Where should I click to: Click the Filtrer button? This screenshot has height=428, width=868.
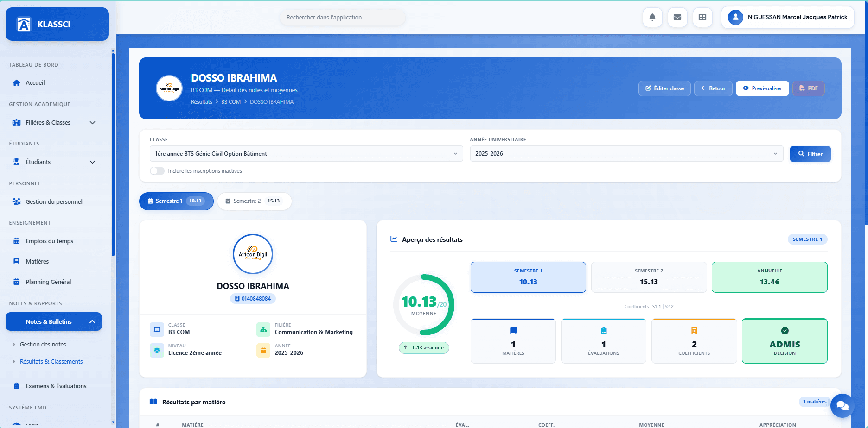point(810,154)
